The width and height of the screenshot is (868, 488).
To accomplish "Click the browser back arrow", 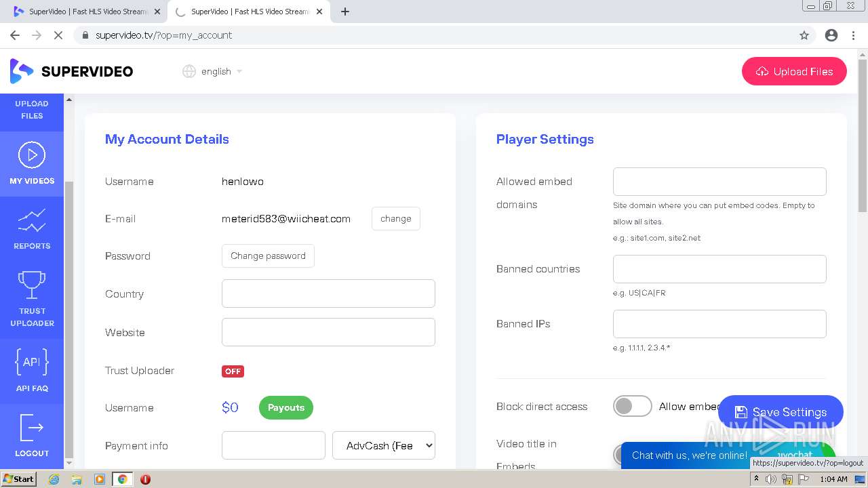I will (15, 35).
